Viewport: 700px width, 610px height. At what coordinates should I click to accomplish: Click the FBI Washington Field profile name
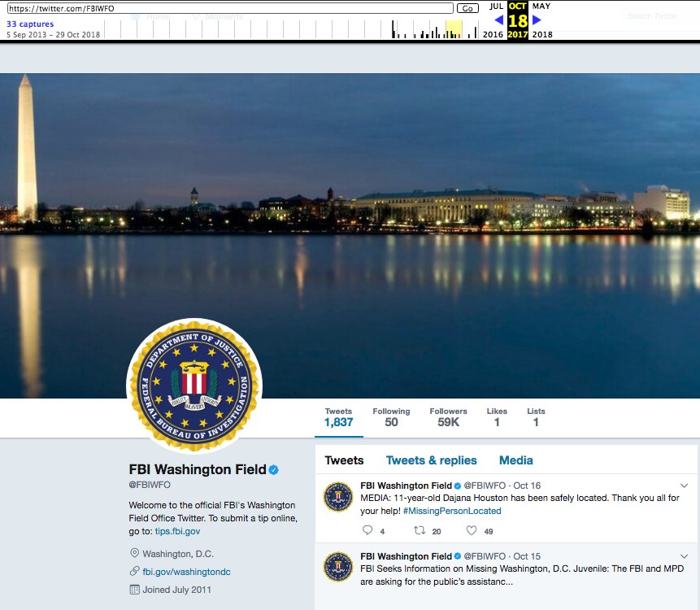click(198, 469)
